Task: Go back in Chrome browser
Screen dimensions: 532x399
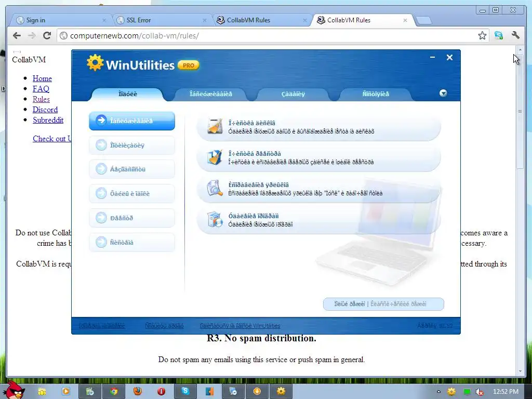Action: 17,35
